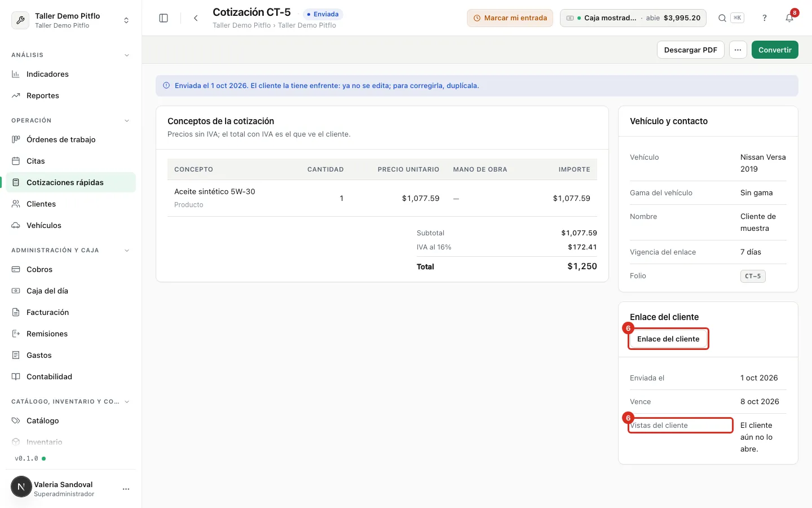The image size is (812, 508).
Task: Click the Indicadores chart icon
Action: click(x=16, y=74)
